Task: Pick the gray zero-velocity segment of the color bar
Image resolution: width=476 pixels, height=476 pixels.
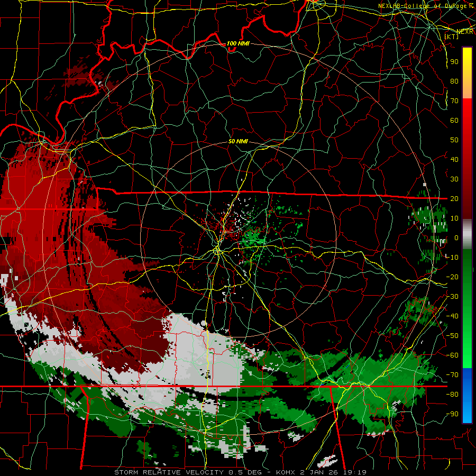Action: coord(467,234)
